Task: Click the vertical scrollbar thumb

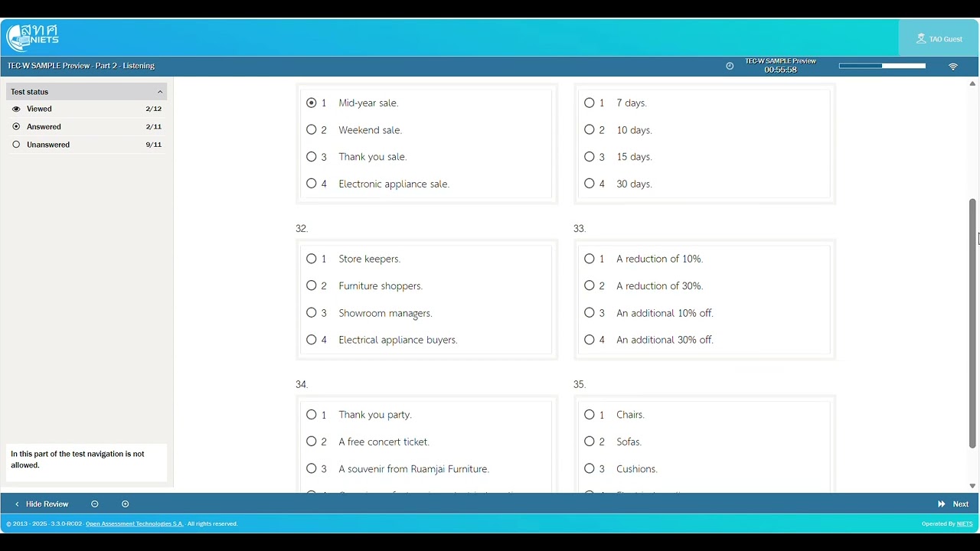Action: [973, 323]
